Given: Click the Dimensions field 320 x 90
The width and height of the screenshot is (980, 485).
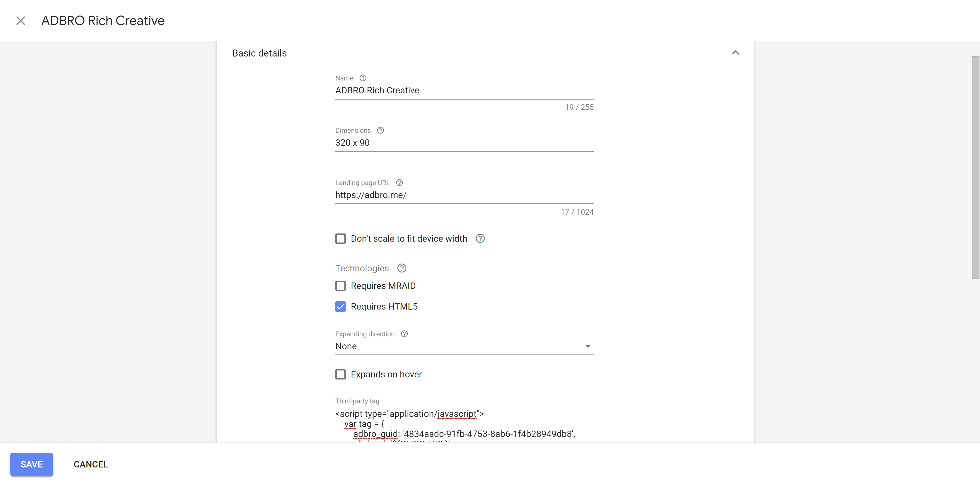Looking at the screenshot, I should click(464, 143).
